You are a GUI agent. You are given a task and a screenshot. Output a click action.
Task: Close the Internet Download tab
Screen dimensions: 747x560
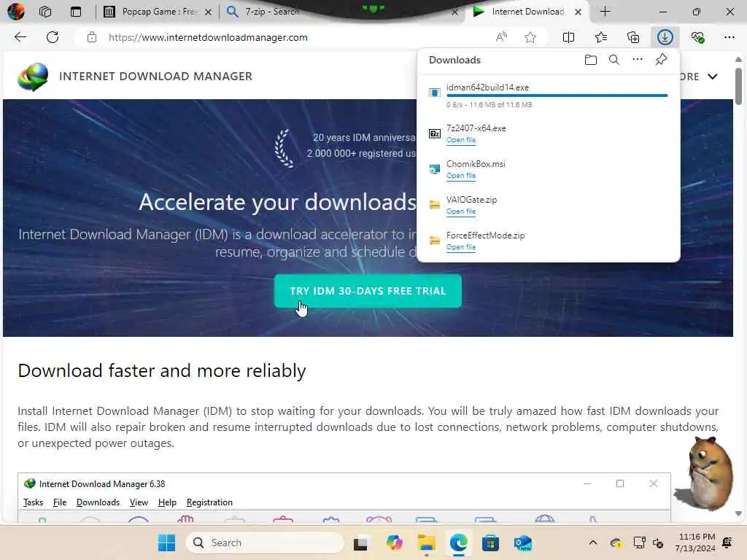(578, 12)
